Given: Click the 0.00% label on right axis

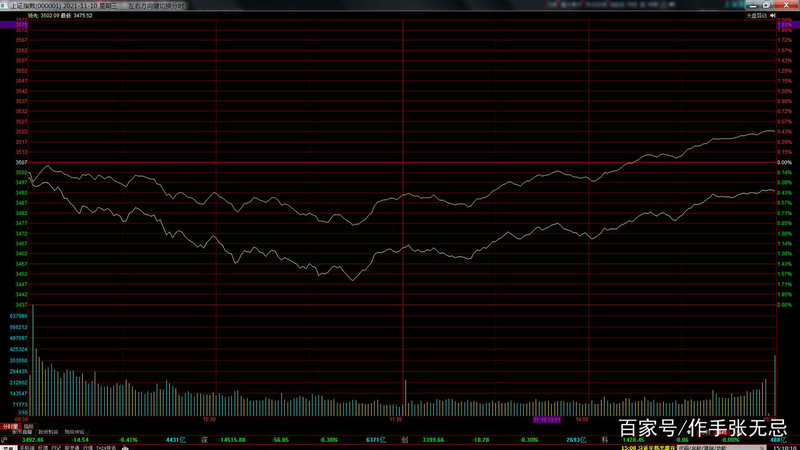Looking at the screenshot, I should [x=784, y=162].
